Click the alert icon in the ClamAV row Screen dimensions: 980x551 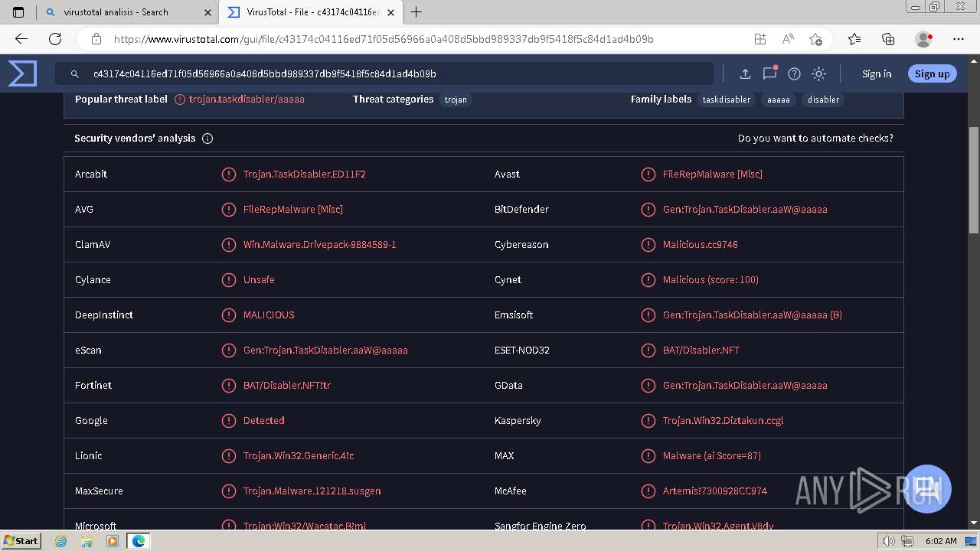coord(228,245)
